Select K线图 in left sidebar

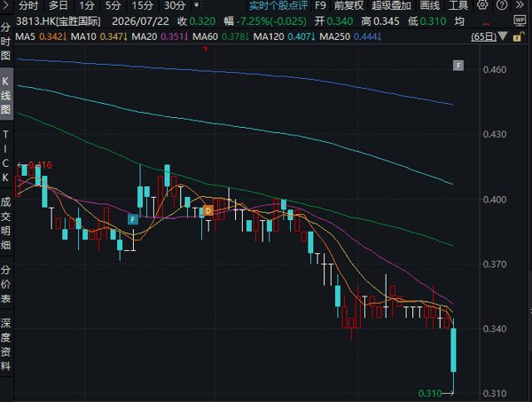6,95
